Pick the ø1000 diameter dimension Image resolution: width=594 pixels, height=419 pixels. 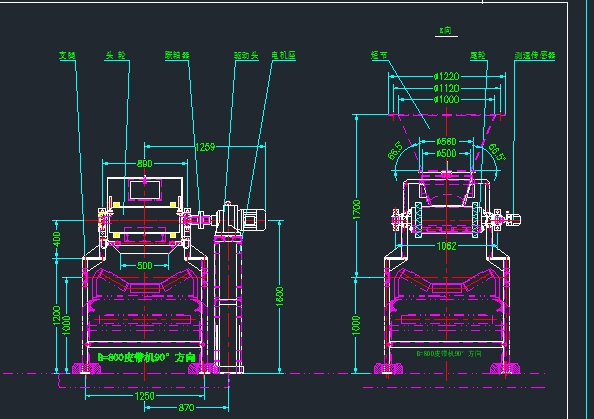pos(447,100)
